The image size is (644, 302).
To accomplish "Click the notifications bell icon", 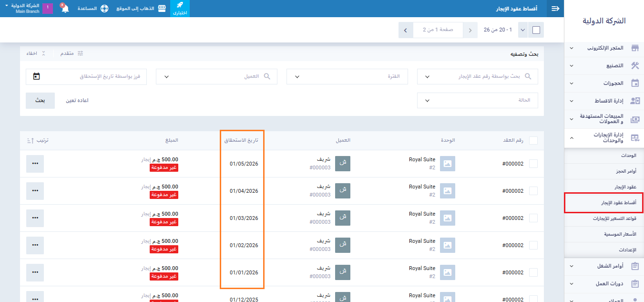I will tap(65, 9).
